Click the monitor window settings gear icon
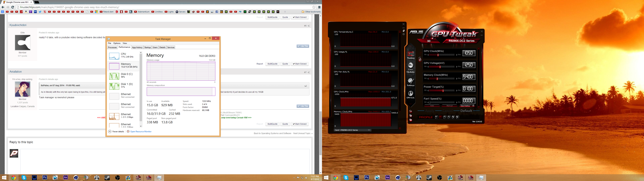 404,34
